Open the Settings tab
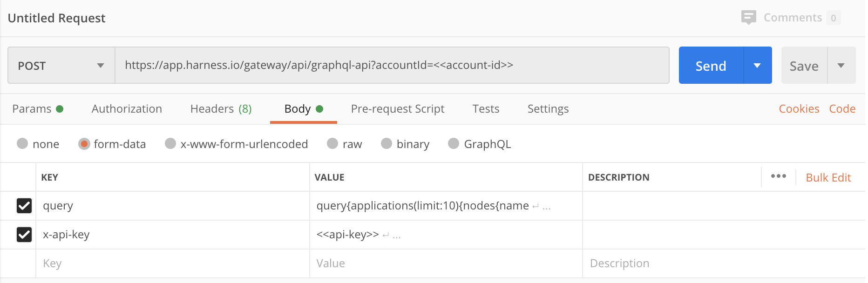Viewport: 868px width, 283px height. click(548, 109)
